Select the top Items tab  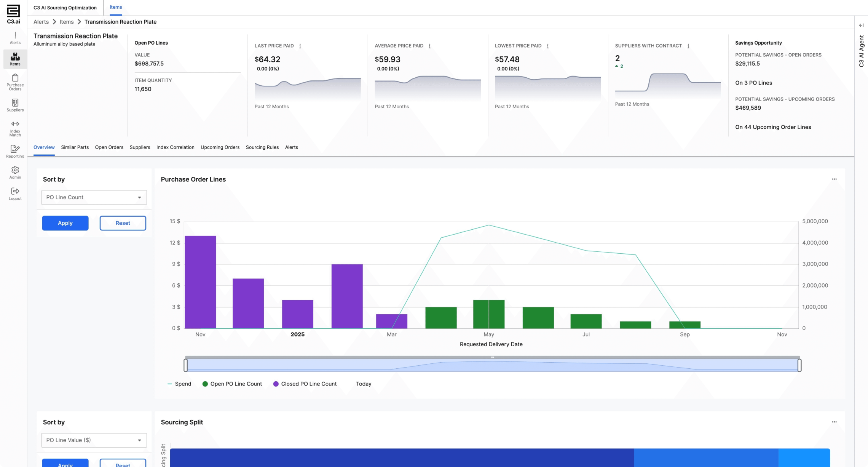pyautogui.click(x=116, y=7)
